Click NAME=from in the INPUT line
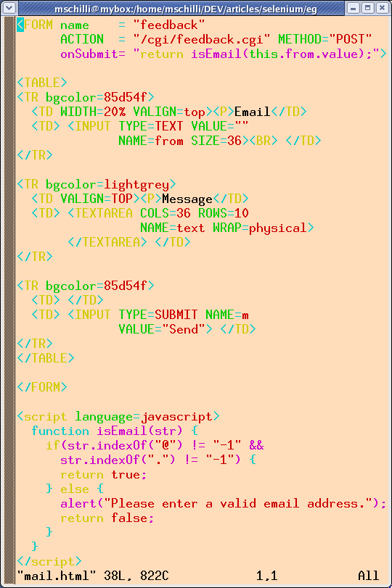This screenshot has width=392, height=588. (151, 141)
